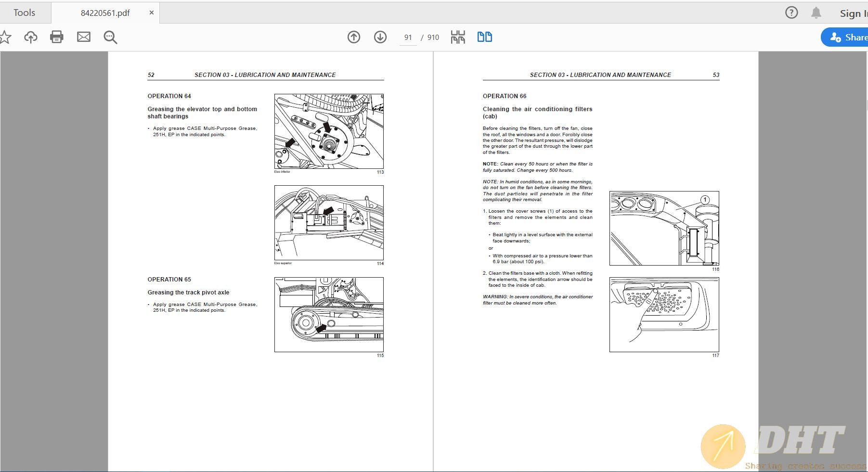Go to previous page arrow

(354, 37)
